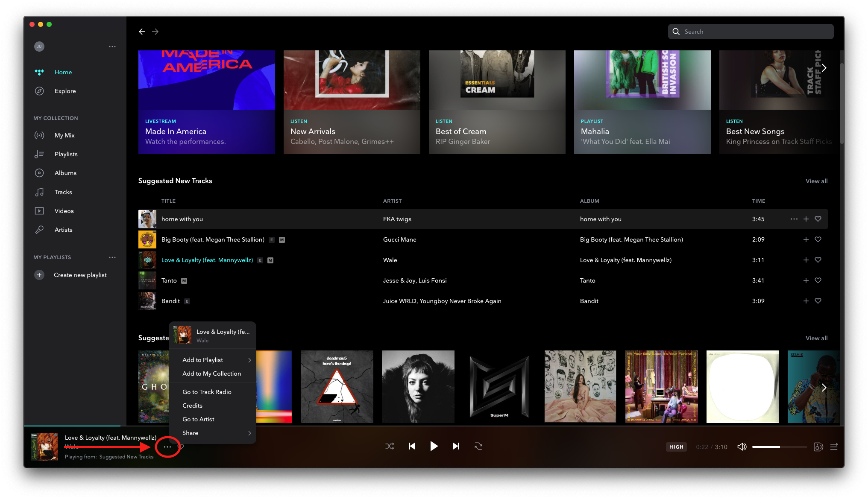Open the Tanto album link

click(x=587, y=280)
